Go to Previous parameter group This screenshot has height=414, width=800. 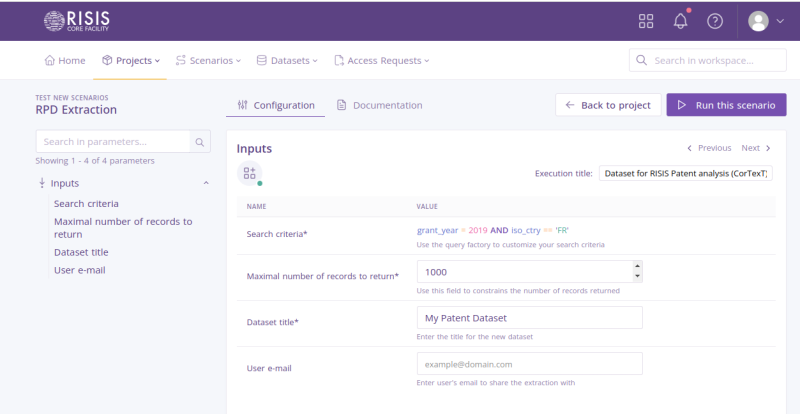pyautogui.click(x=709, y=148)
